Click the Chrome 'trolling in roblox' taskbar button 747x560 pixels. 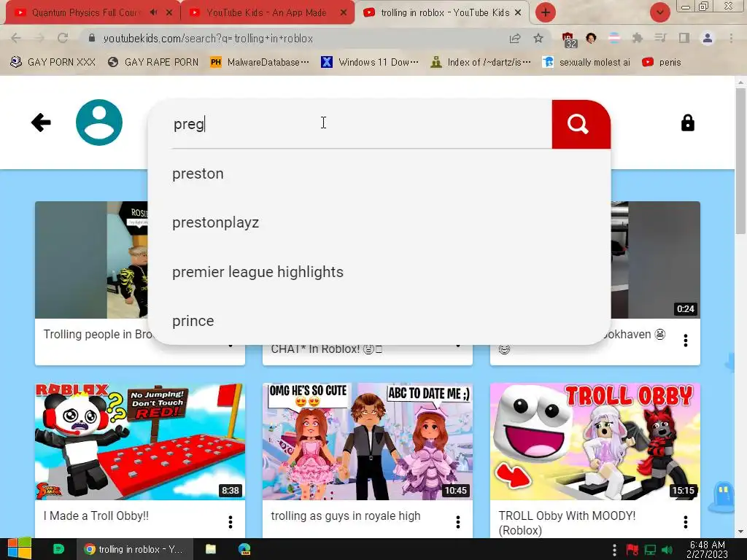pos(135,549)
